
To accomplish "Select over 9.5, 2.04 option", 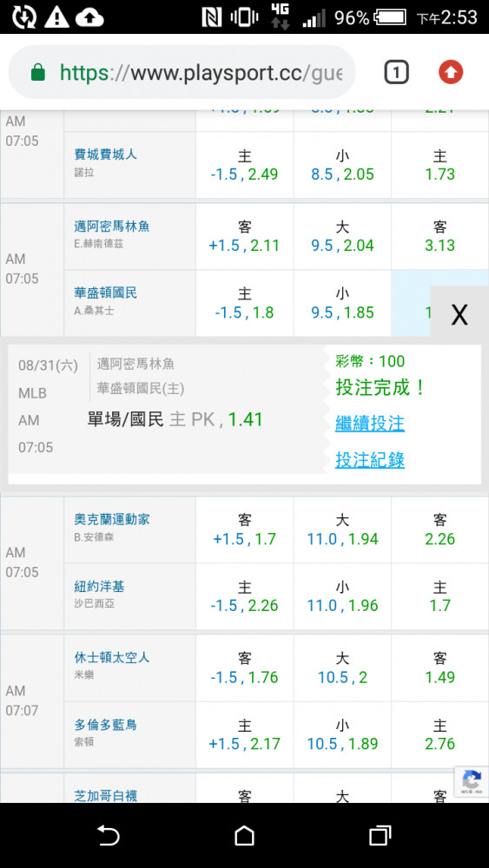I will click(x=342, y=236).
